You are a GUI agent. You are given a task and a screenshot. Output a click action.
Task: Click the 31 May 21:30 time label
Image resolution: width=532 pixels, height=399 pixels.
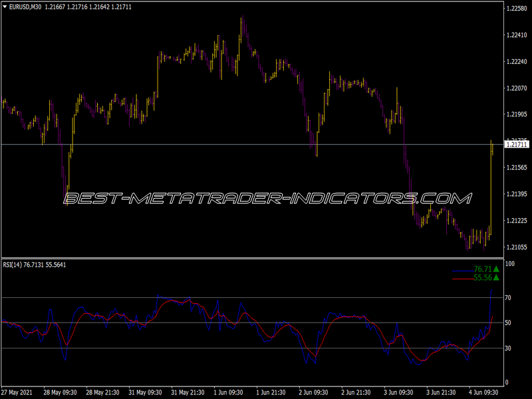188,392
